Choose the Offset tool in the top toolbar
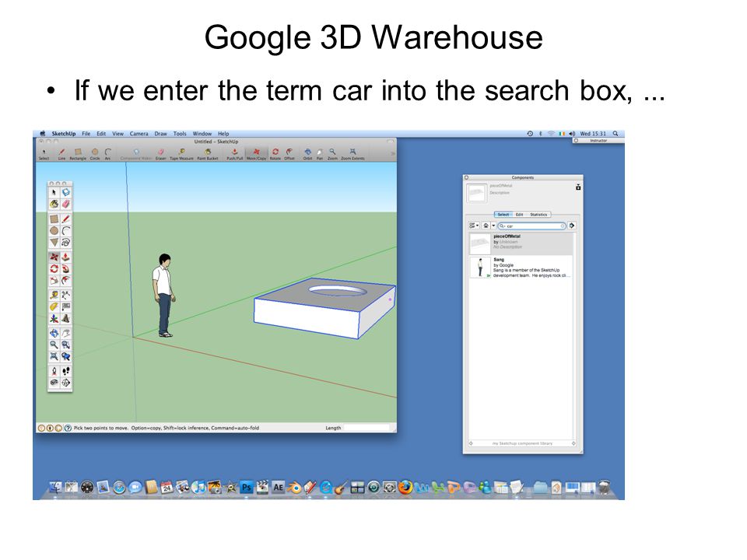The width and height of the screenshot is (747, 560). click(x=289, y=152)
